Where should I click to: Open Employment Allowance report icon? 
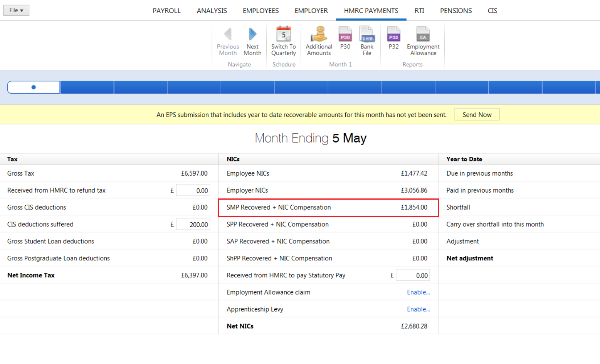tap(423, 34)
